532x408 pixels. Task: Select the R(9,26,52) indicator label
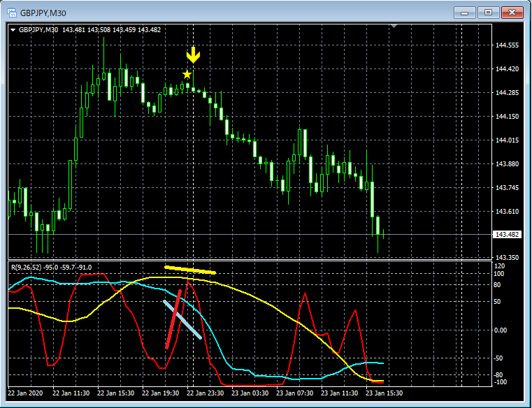pos(51,268)
